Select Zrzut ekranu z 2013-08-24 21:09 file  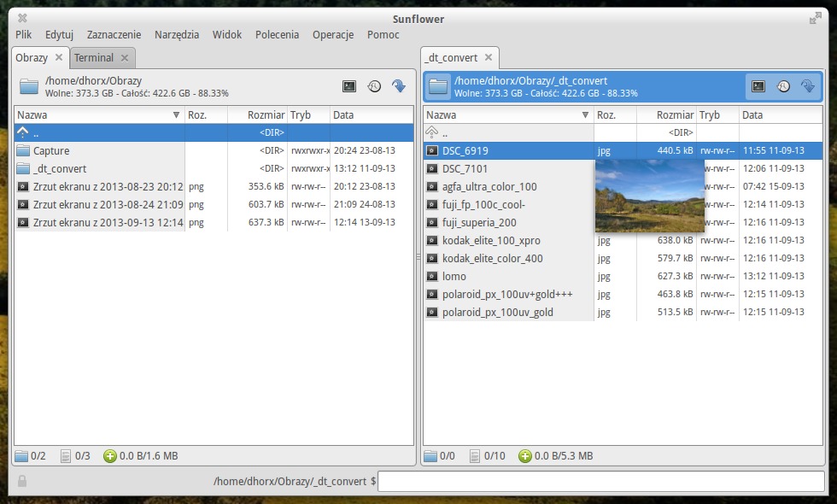point(214,204)
